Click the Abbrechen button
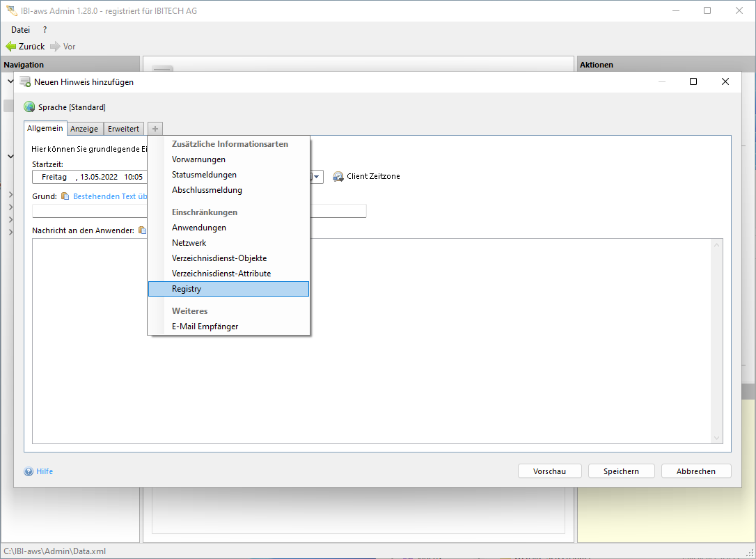This screenshot has width=756, height=559. [695, 471]
